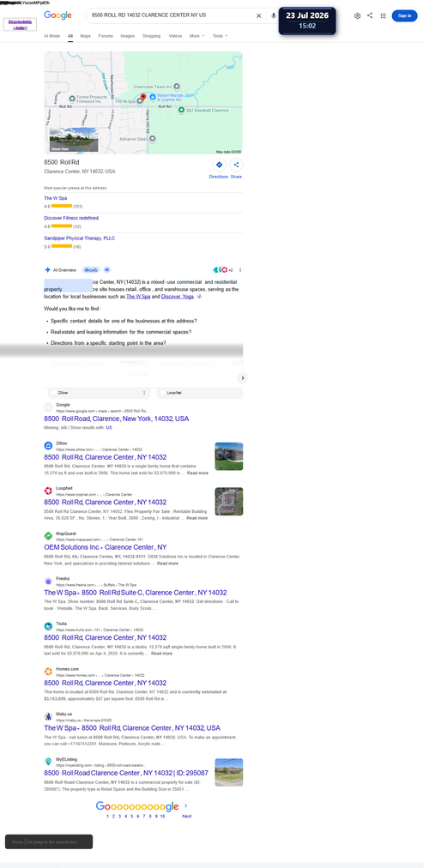Image resolution: width=429 pixels, height=868 pixels.
Task: Open Google Maps 8500 Roll Road result
Action: point(117,419)
